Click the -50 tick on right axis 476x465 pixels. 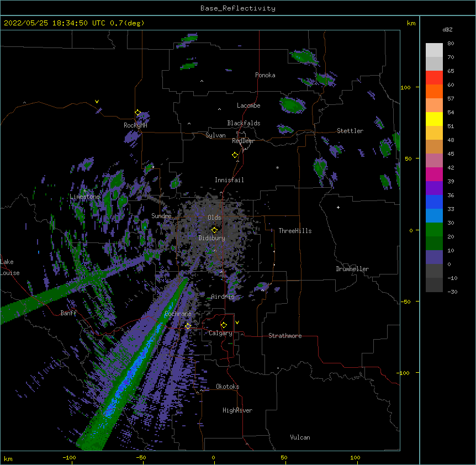pyautogui.click(x=405, y=302)
